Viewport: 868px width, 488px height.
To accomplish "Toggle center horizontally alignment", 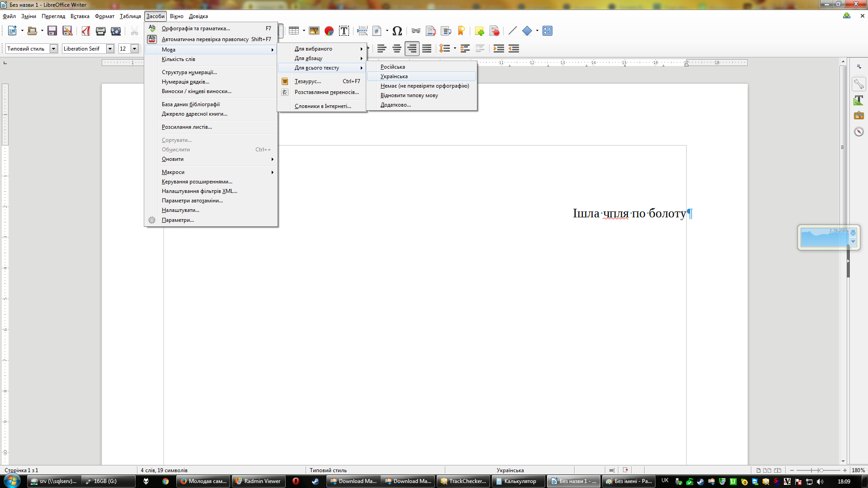I will tap(397, 48).
